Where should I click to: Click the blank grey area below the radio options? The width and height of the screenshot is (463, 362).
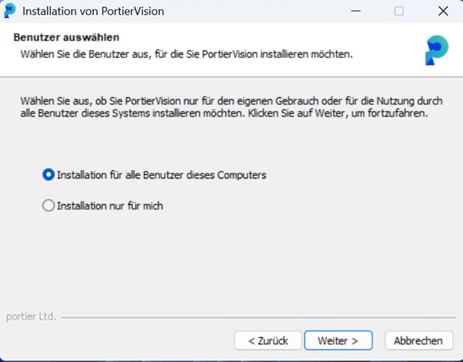[231, 260]
